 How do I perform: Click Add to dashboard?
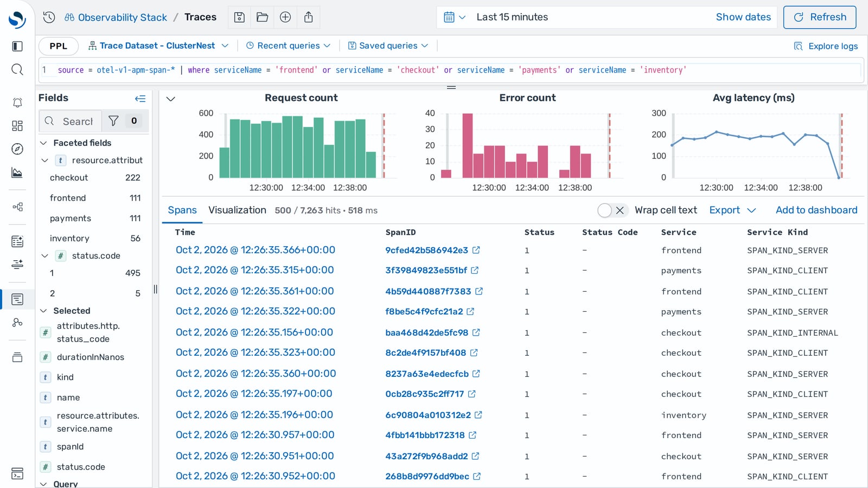click(x=816, y=210)
